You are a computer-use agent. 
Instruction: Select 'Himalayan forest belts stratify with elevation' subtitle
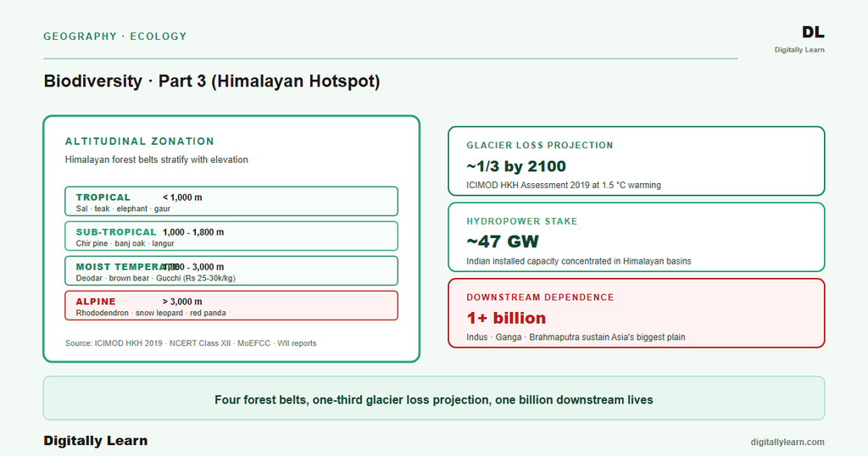(x=157, y=160)
